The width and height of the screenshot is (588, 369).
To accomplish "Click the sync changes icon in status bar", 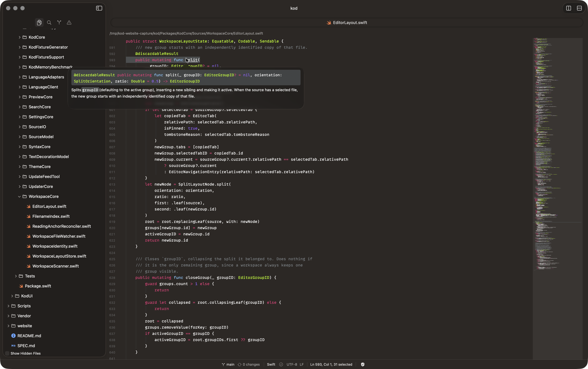I will click(x=239, y=364).
